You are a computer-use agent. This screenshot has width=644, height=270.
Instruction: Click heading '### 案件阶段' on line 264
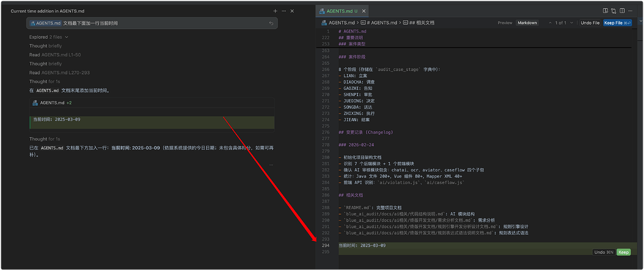click(x=352, y=57)
